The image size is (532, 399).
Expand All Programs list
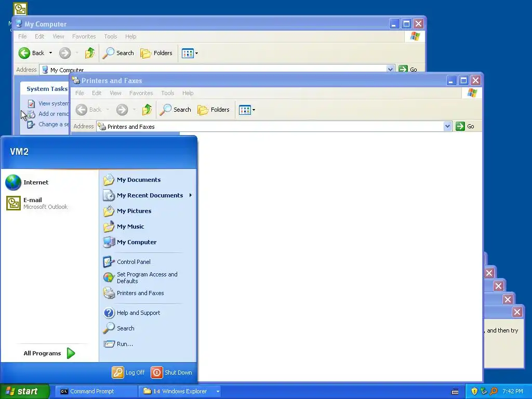pos(49,353)
